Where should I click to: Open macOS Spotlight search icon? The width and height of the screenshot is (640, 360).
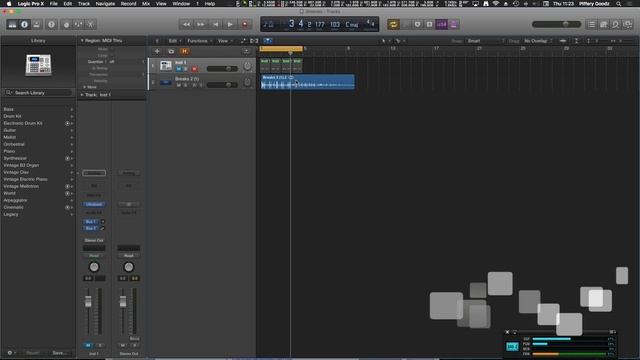pos(619,4)
